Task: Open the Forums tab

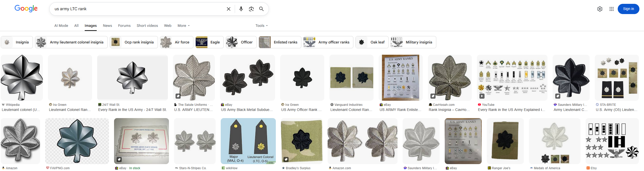Action: [124, 26]
